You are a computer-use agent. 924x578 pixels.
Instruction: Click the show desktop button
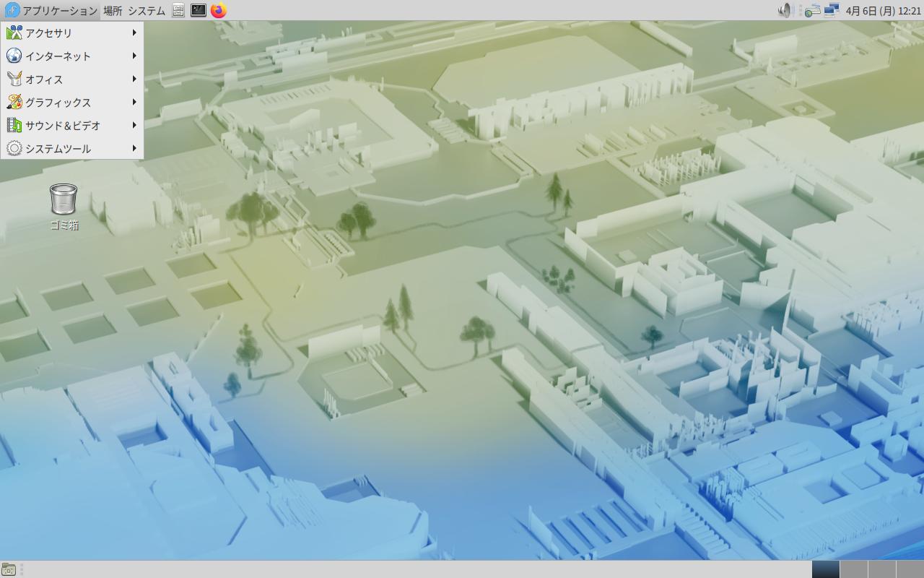pos(9,569)
